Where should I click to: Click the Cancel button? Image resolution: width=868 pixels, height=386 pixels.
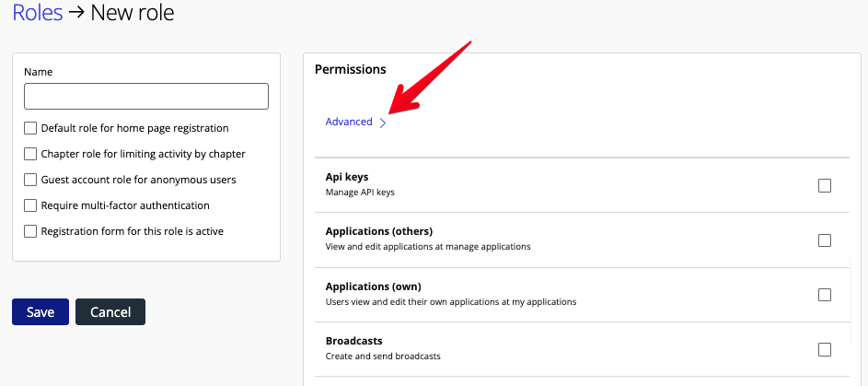[x=110, y=311]
